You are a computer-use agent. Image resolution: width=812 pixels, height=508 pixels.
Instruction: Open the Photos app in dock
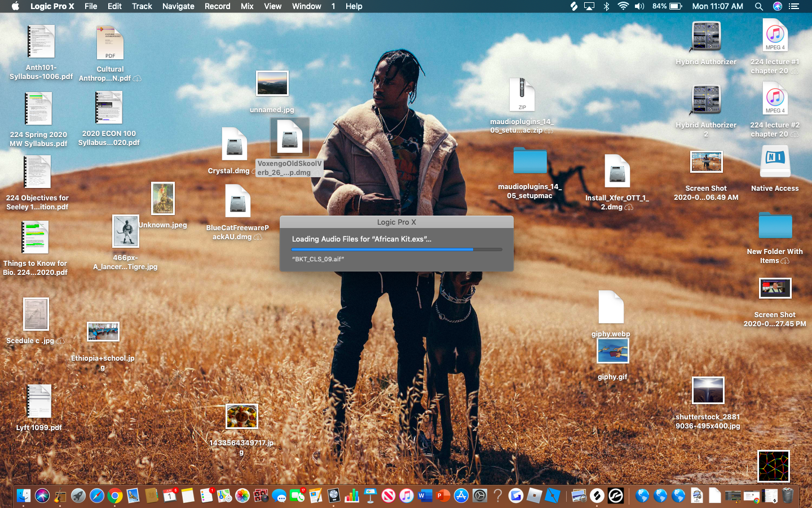point(242,496)
